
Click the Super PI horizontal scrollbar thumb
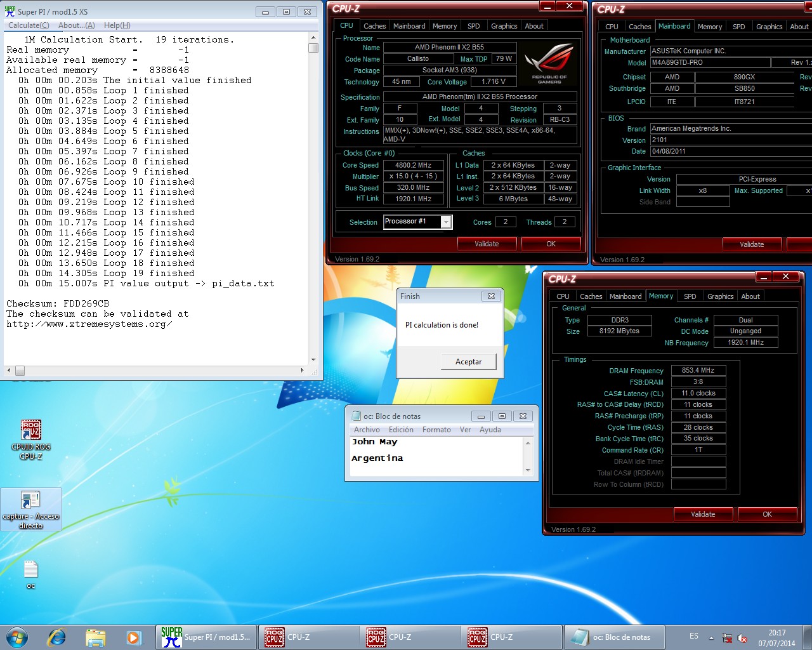coord(20,371)
